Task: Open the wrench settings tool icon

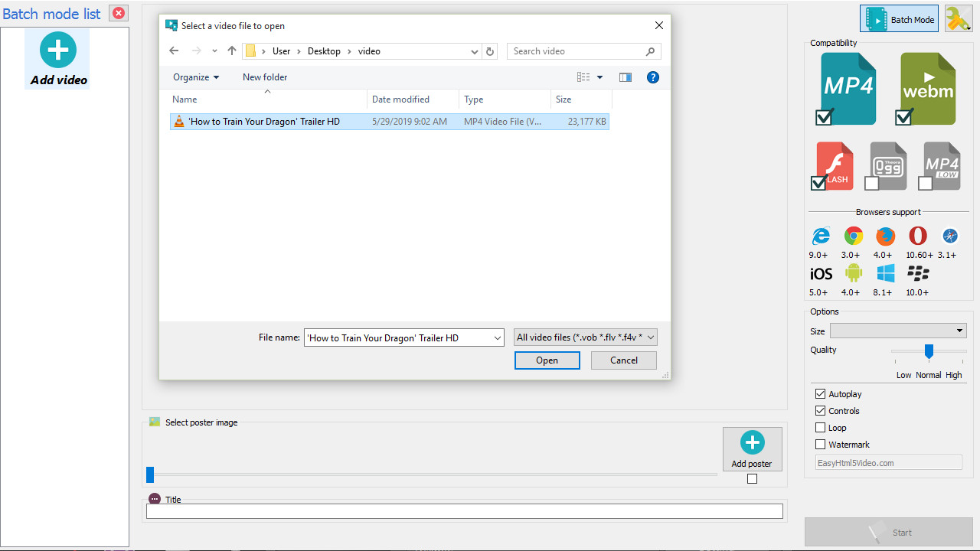Action: click(958, 19)
